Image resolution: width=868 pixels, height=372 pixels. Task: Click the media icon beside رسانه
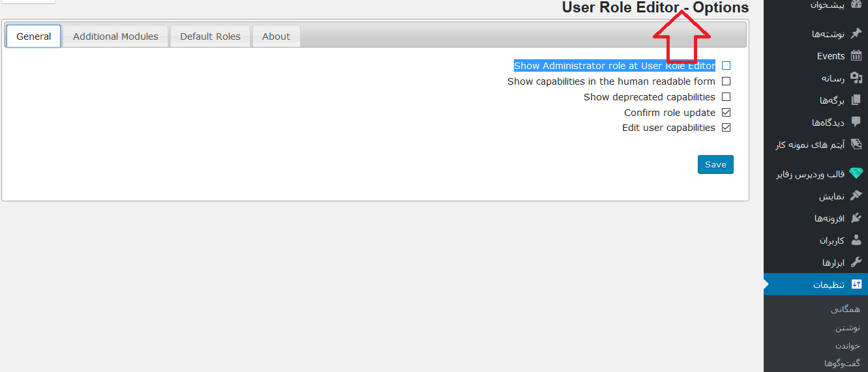point(856,78)
